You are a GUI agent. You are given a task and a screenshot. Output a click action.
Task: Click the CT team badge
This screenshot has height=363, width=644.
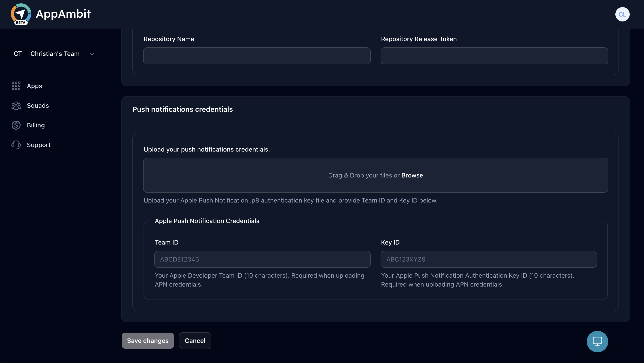pyautogui.click(x=17, y=53)
